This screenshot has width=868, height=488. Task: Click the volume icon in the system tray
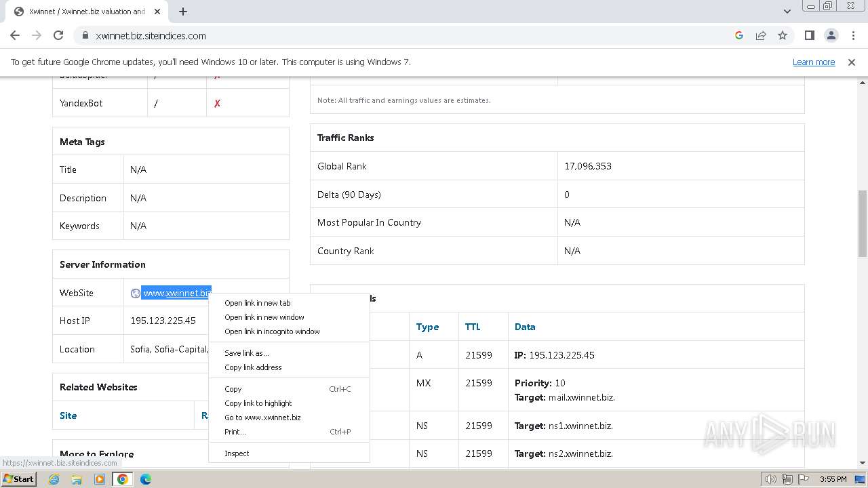pos(770,479)
